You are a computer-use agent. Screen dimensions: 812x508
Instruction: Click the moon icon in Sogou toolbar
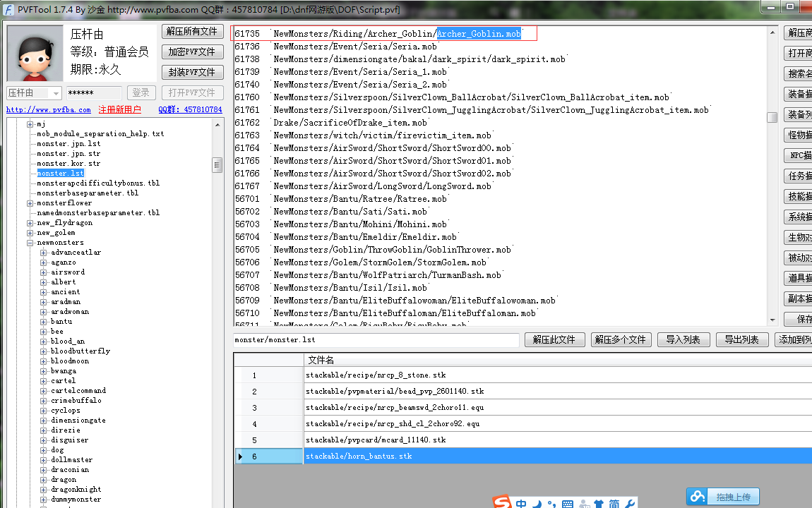(537, 504)
